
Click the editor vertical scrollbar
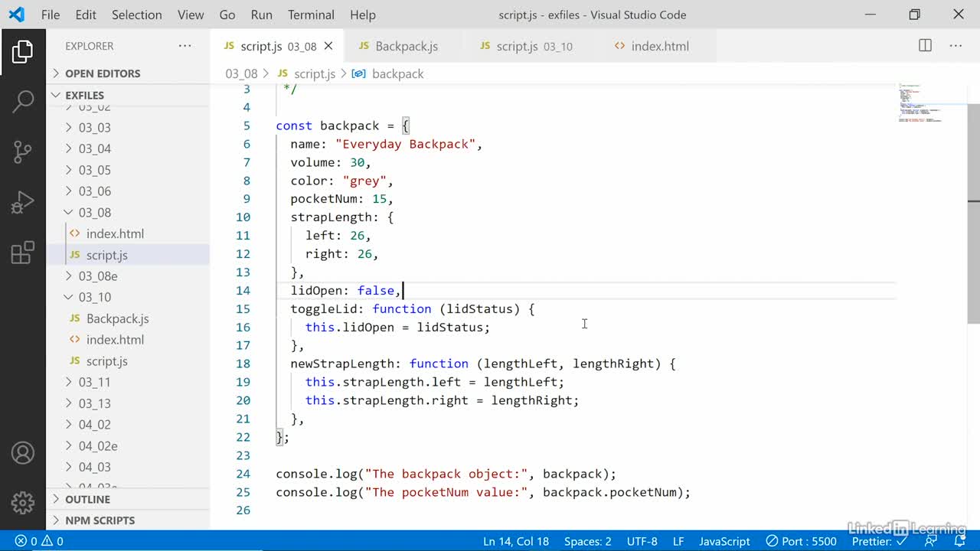974,214
